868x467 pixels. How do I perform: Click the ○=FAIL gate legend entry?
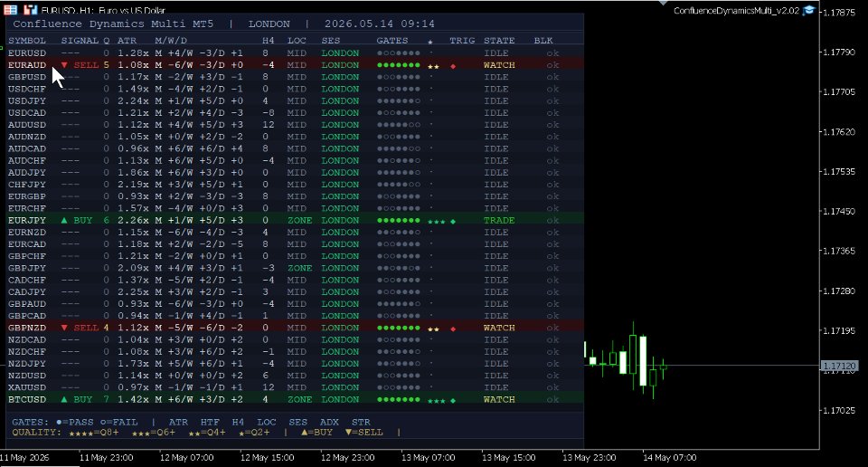119,422
